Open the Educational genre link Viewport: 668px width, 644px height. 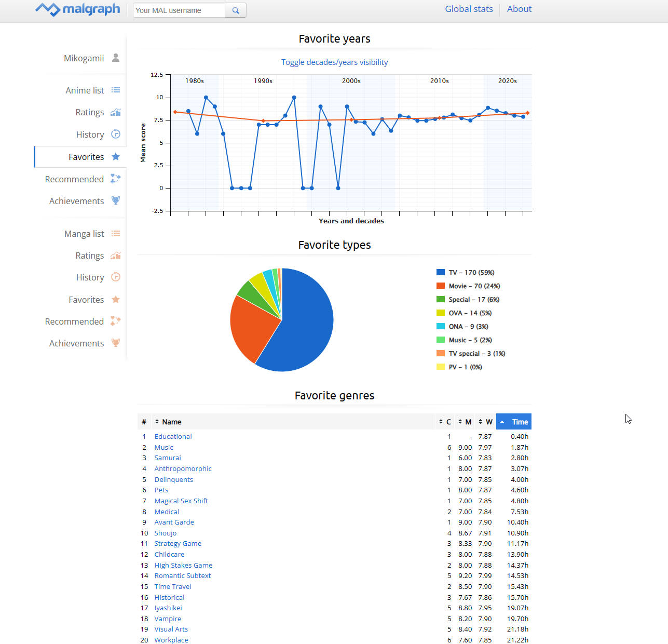click(x=173, y=437)
